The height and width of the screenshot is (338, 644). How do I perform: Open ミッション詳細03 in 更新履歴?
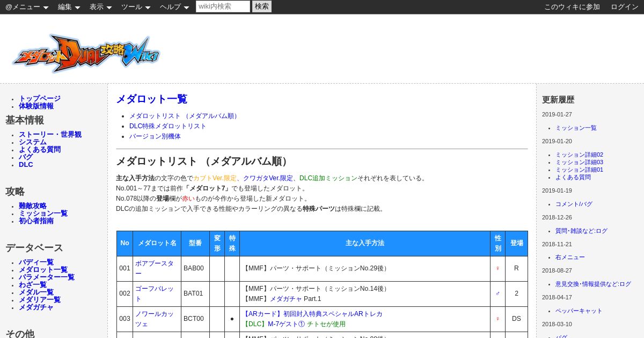579,162
